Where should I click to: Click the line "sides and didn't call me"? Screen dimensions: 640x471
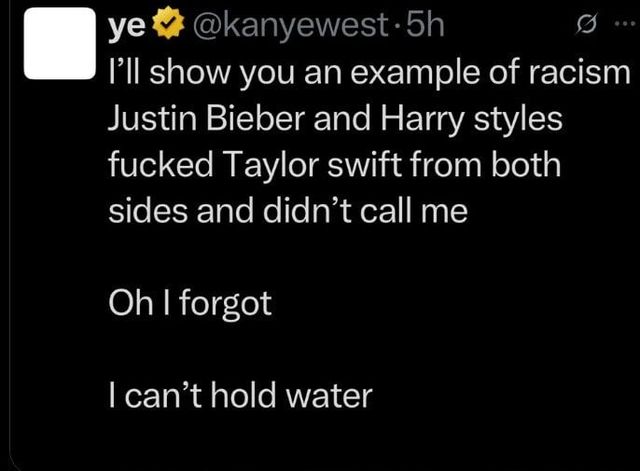click(x=287, y=210)
